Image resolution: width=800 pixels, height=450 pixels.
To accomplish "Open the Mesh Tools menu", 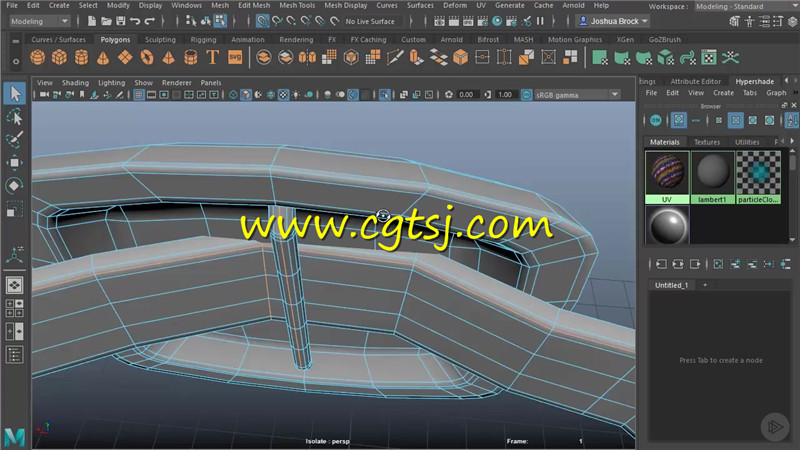I will (x=297, y=5).
